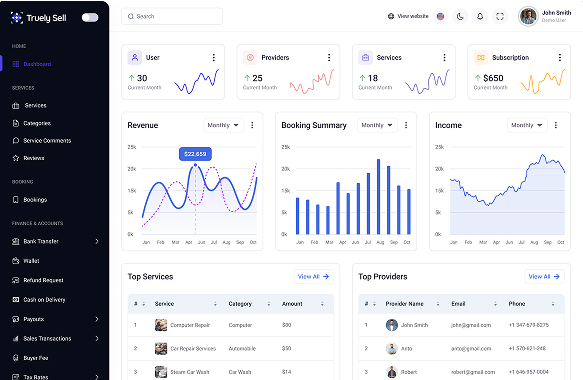Open the Subscription card three-dot menu
The image size is (583, 380).
pos(560,57)
